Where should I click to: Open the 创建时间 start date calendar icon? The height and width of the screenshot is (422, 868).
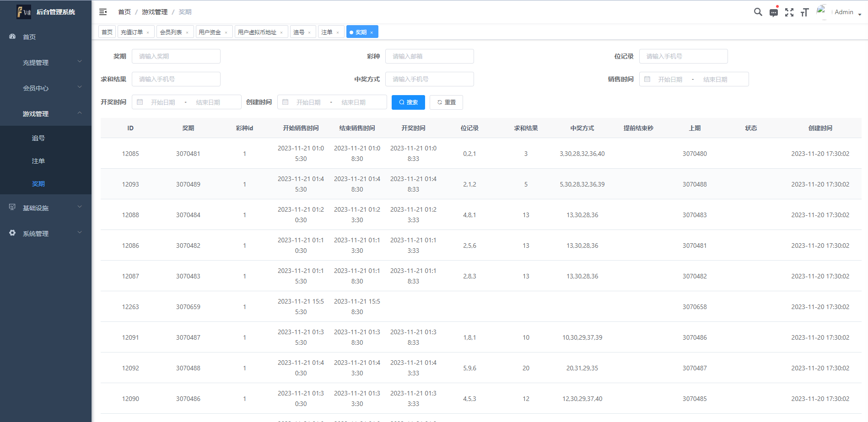click(x=286, y=101)
